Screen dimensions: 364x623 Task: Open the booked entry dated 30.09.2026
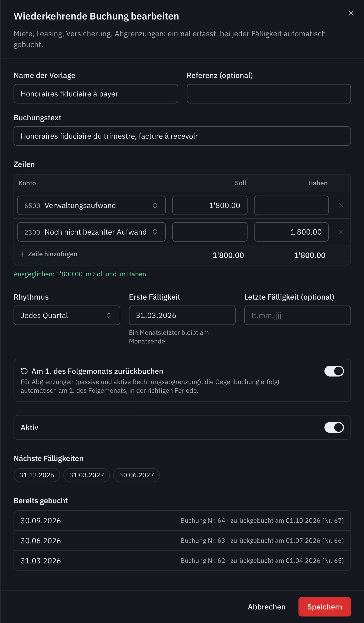182,521
